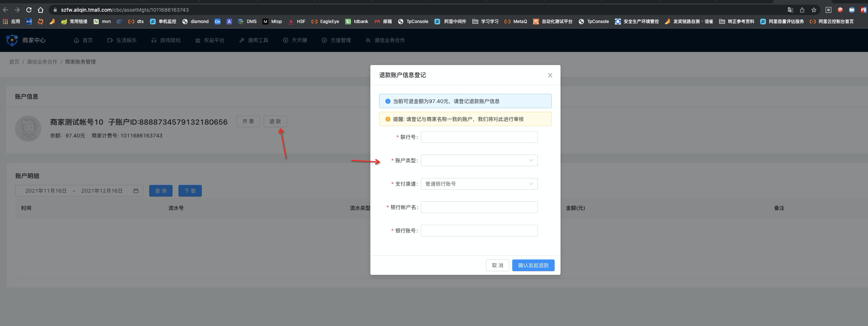This screenshot has height=326, width=868.
Task: Open the 常用链接 bookmark
Action: [74, 22]
